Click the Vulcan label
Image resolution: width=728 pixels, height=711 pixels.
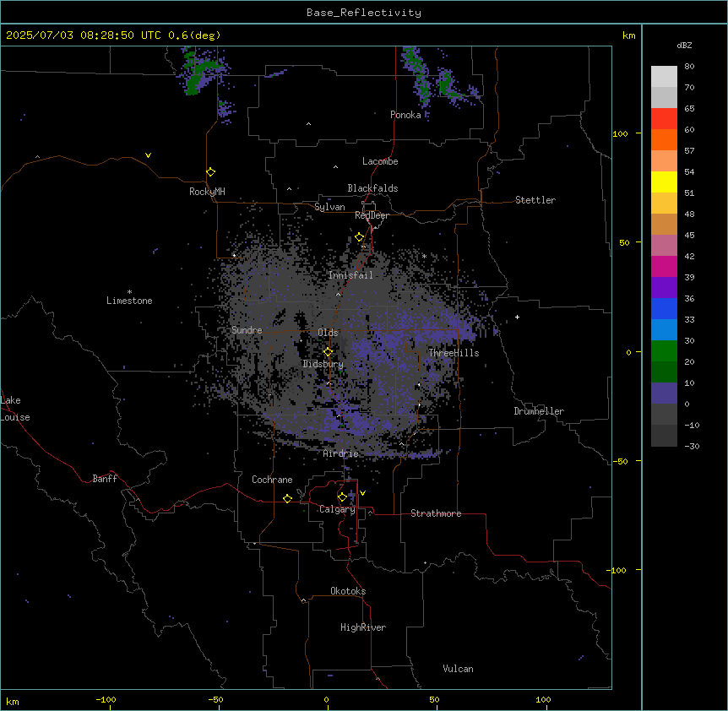pyautogui.click(x=459, y=669)
